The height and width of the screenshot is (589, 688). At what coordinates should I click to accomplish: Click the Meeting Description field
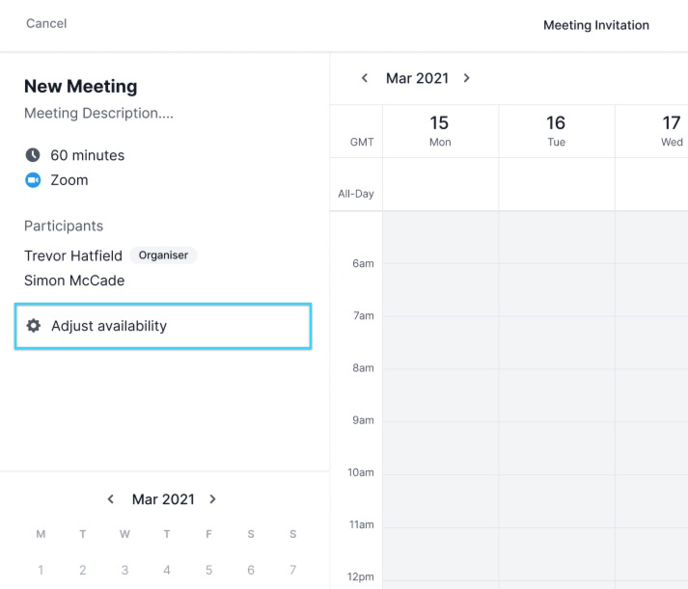click(99, 113)
